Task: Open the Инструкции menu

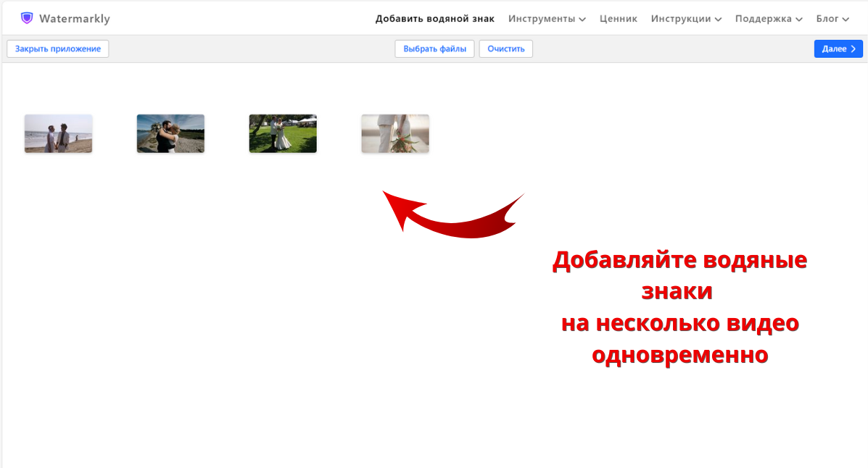Action: click(x=680, y=19)
